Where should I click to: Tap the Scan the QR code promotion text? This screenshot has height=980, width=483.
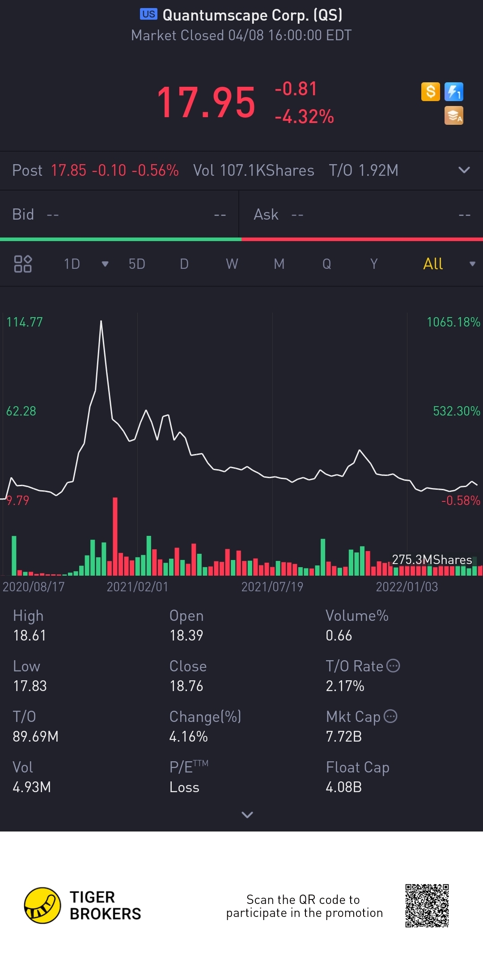click(x=304, y=906)
